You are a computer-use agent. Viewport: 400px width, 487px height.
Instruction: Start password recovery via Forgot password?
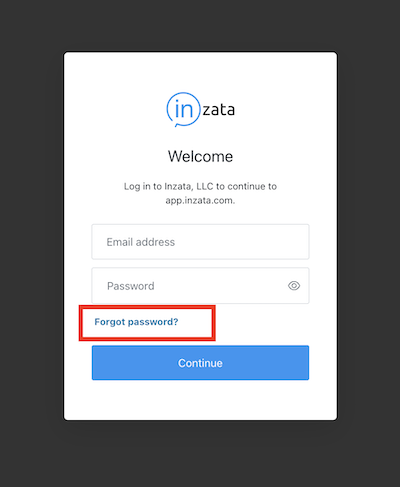[136, 322]
